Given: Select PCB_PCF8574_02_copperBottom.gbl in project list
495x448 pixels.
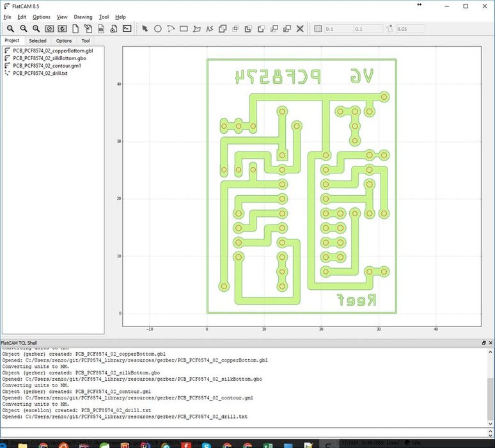Looking at the screenshot, I should [x=52, y=51].
